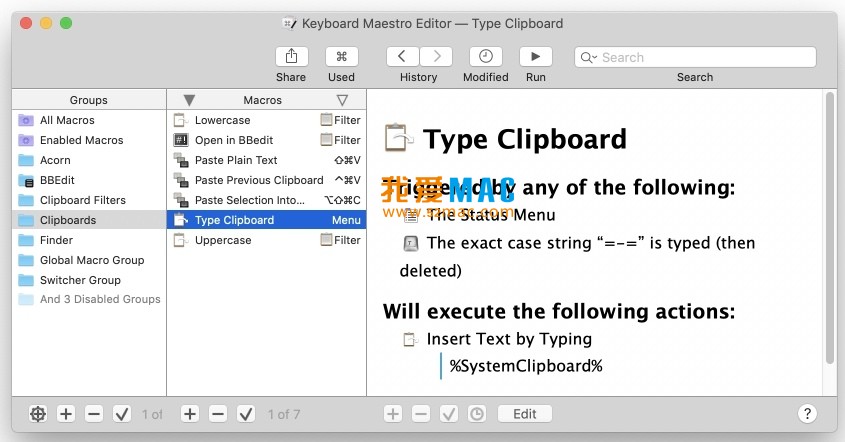Select the Lowercase macro

point(267,120)
